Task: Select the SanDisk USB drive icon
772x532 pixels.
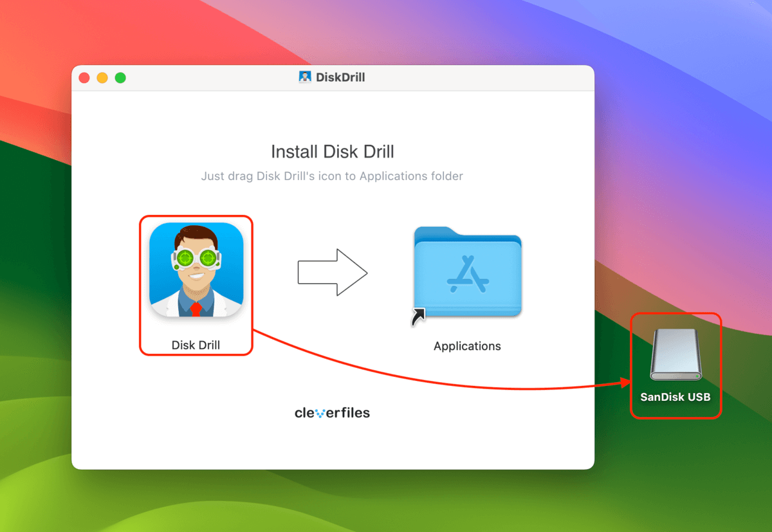Action: (x=675, y=354)
